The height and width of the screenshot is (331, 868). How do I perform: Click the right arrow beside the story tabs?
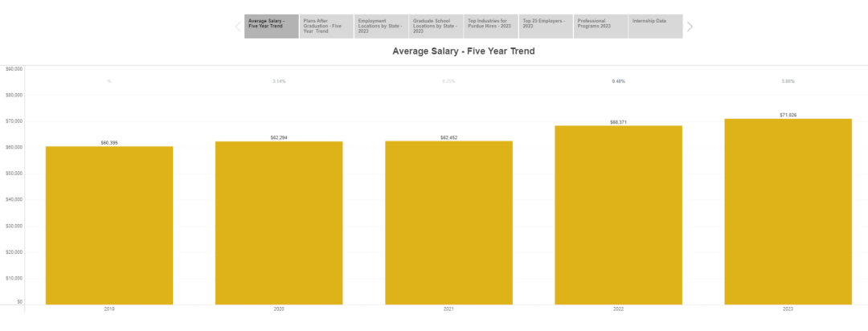(690, 26)
